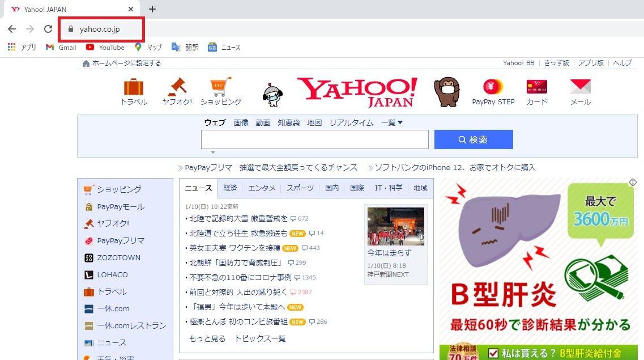Expand the 一覧 search category dropdown
The image size is (644, 360).
coord(392,122)
